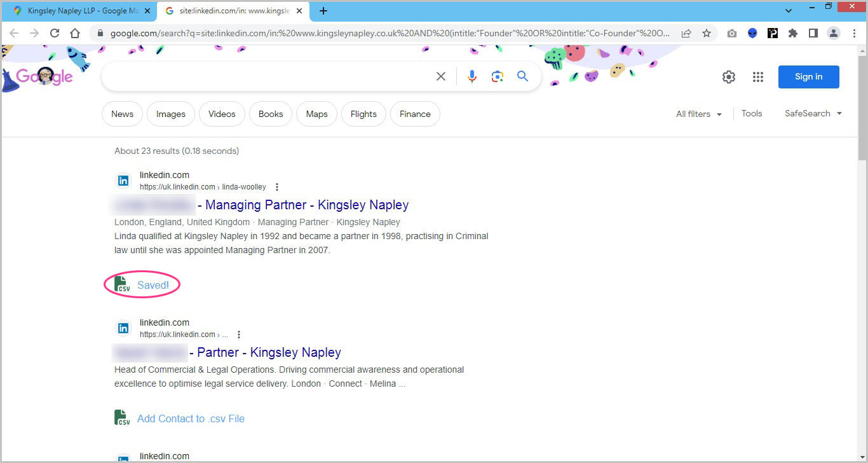Click the CSV icon beside Add Contact
The width and height of the screenshot is (868, 463).
click(122, 418)
